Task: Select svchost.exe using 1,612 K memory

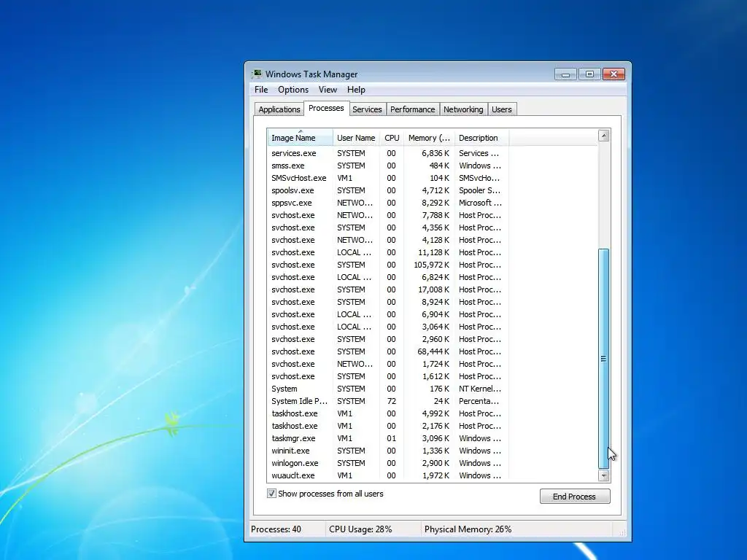Action: point(388,376)
